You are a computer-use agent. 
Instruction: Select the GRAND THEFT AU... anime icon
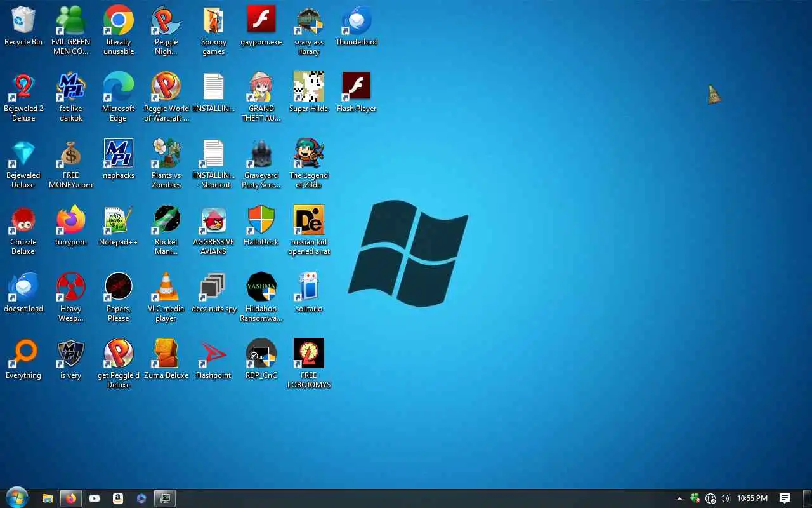[261, 97]
